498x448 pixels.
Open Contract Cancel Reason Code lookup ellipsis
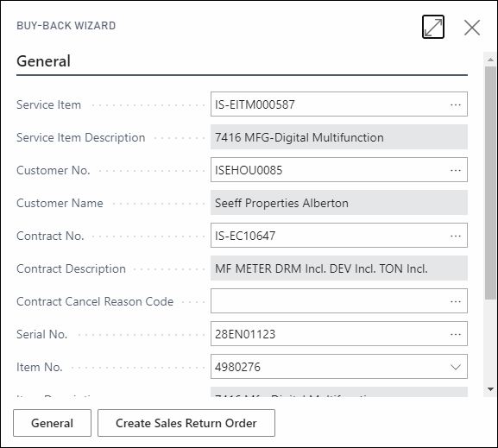456,301
